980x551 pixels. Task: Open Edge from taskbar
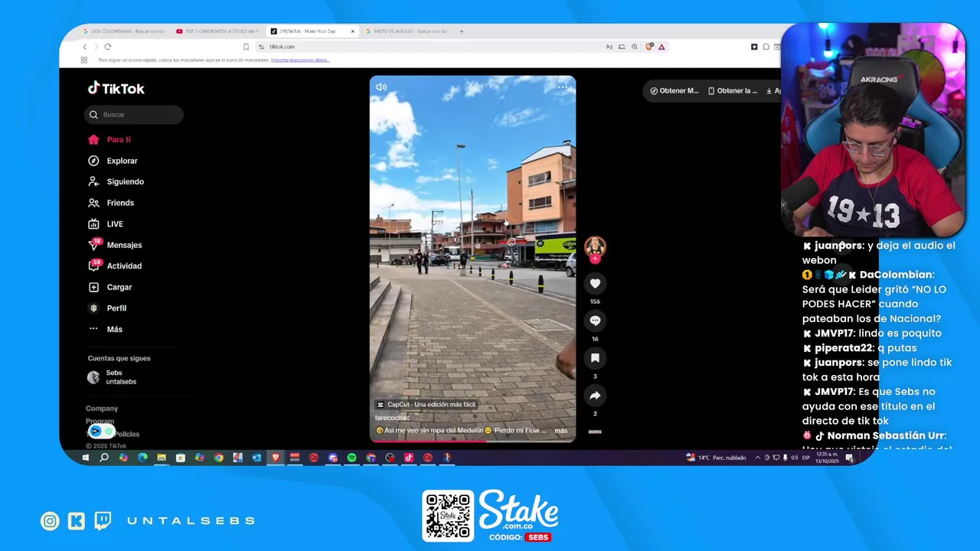pos(142,458)
